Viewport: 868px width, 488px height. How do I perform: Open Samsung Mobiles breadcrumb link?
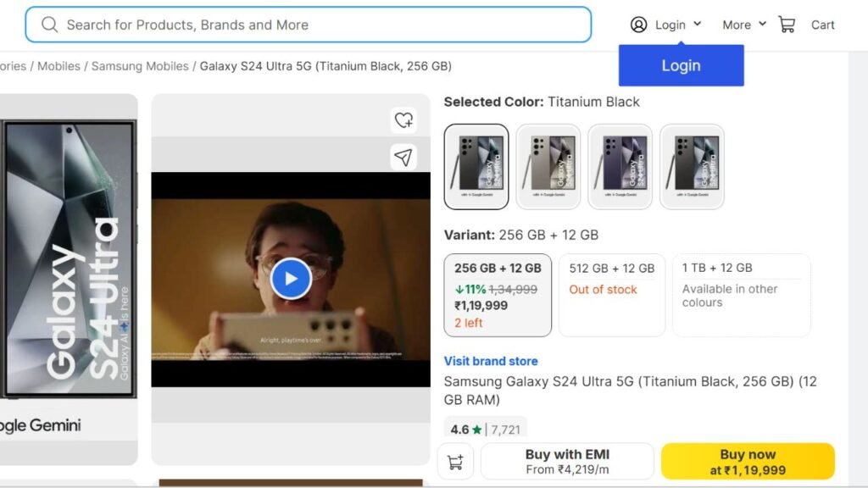[140, 66]
